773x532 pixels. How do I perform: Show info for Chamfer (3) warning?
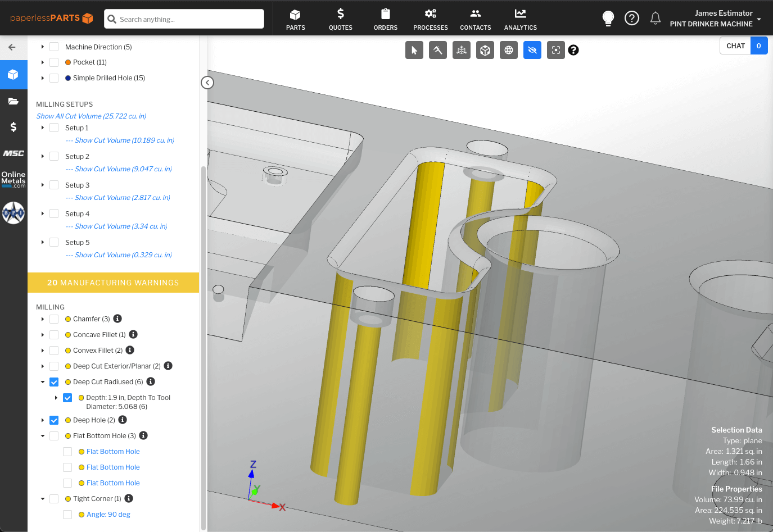tap(117, 319)
